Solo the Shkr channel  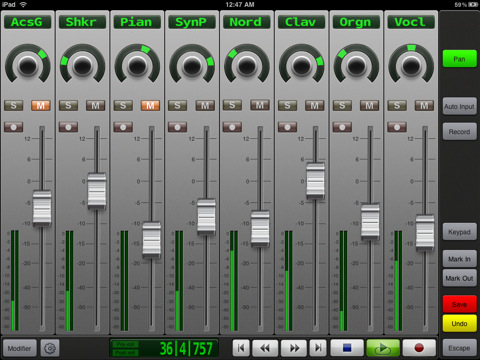pos(68,106)
